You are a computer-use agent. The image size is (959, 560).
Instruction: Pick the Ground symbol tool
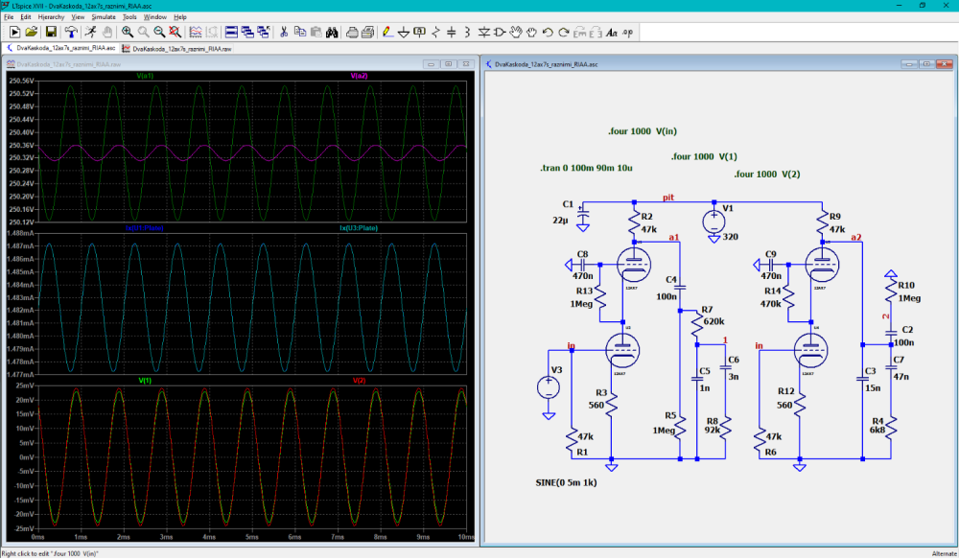click(x=404, y=32)
